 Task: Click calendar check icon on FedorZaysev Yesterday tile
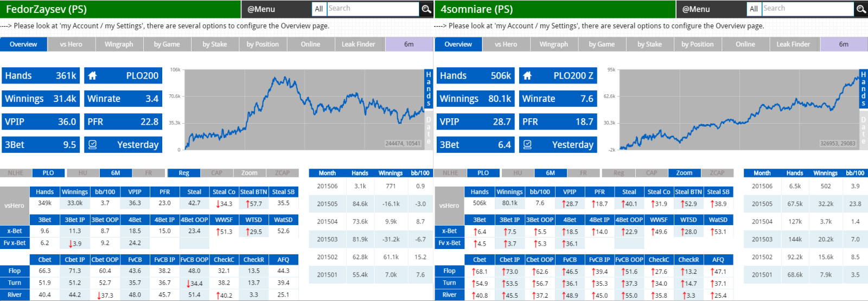pyautogui.click(x=92, y=145)
